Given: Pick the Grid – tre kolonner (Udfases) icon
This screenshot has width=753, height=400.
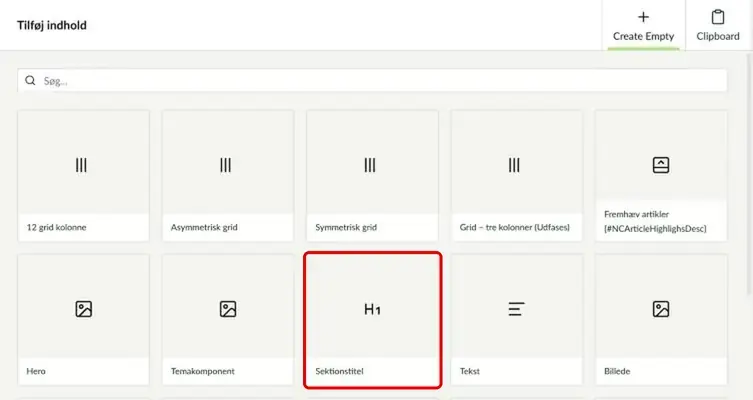Looking at the screenshot, I should point(514,165).
